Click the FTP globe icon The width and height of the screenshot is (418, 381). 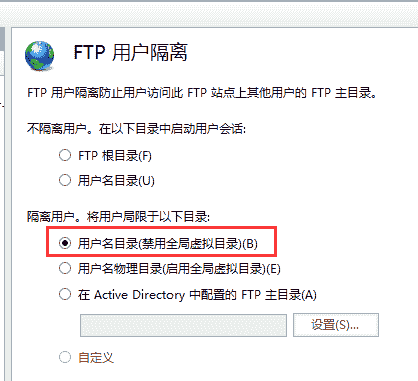coord(39,56)
